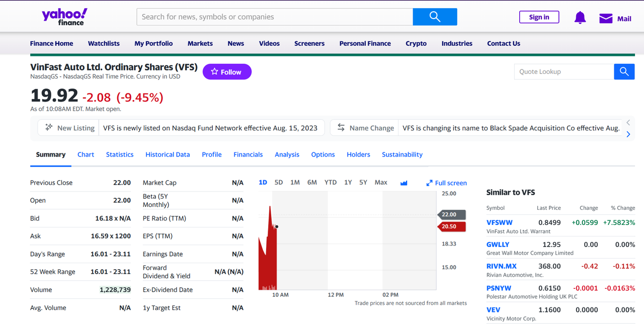
Task: Select the 1D chart range
Action: click(x=263, y=182)
